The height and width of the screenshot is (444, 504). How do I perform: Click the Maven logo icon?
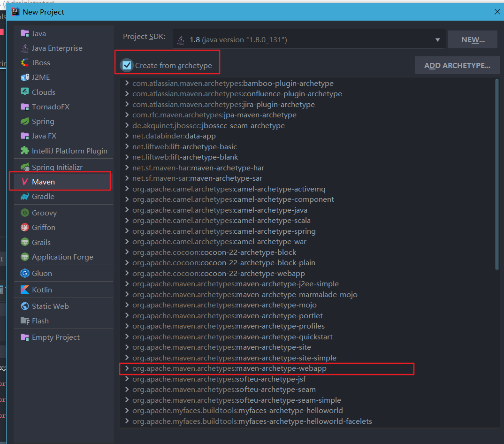25,182
